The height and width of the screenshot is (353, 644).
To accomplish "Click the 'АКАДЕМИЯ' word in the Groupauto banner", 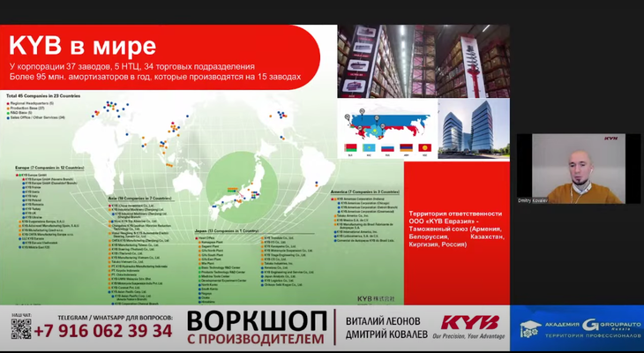I will click(562, 325).
